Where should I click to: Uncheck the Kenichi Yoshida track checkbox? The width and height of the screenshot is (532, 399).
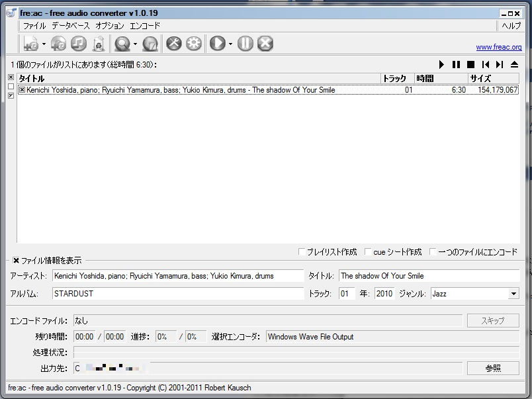point(22,90)
